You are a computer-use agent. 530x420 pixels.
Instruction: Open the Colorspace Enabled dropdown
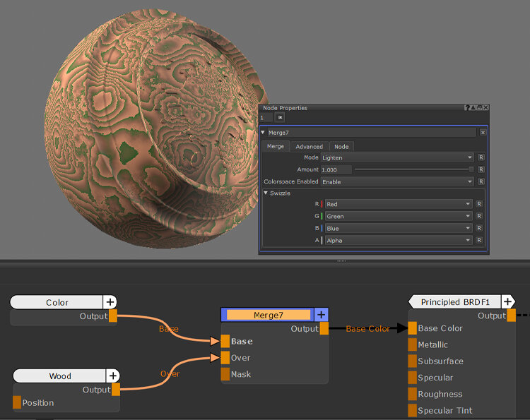(396, 181)
